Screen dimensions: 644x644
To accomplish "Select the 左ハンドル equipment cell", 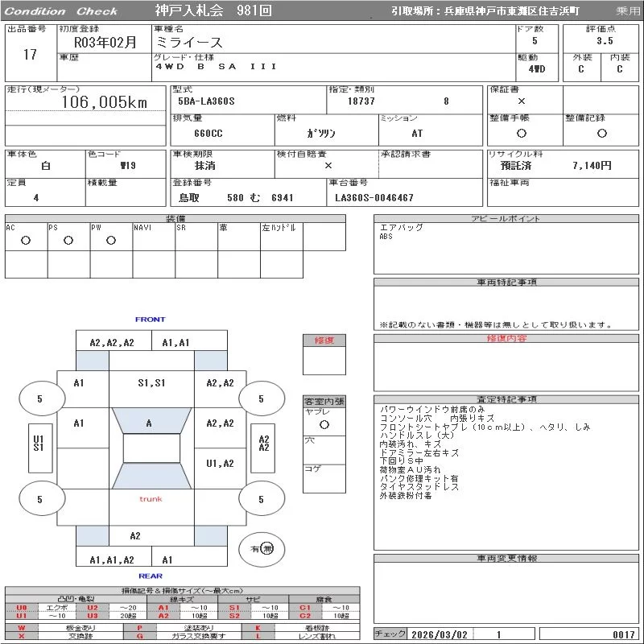I will coord(281,237).
